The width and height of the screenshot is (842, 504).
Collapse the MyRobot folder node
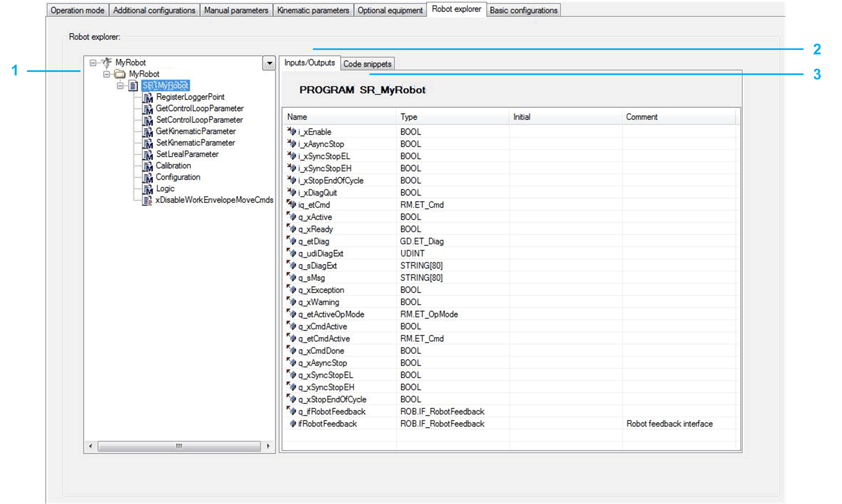(106, 74)
